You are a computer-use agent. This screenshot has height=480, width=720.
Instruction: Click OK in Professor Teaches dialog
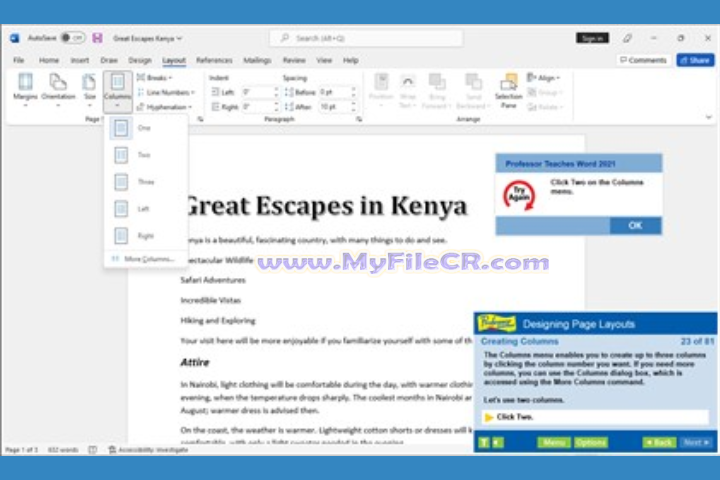click(636, 226)
